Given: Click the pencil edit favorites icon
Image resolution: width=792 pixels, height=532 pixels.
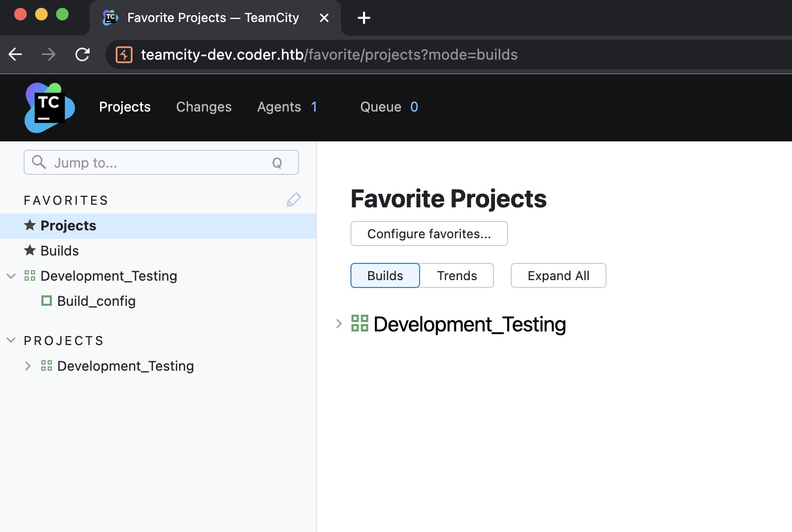Looking at the screenshot, I should click(293, 199).
